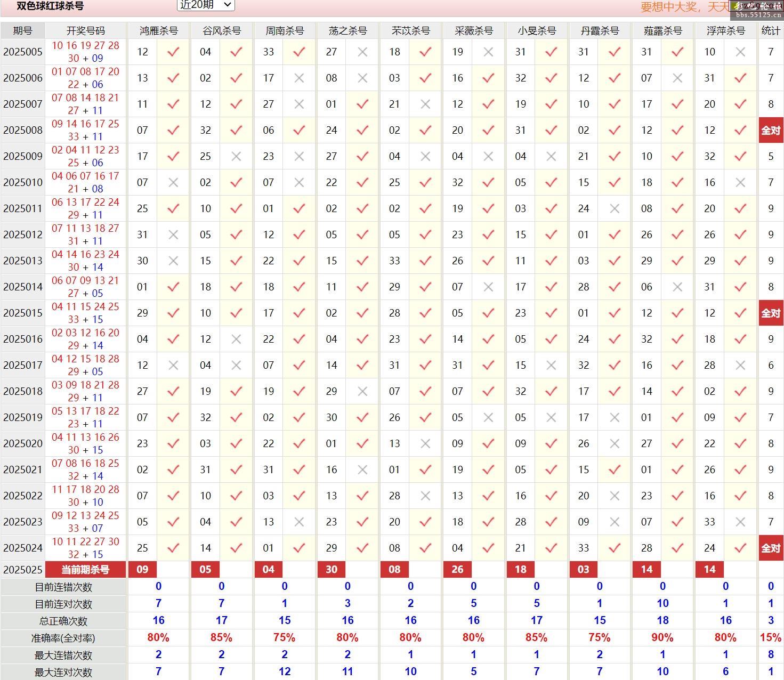The image size is (784, 680).
Task: Click 浮萍 gray cross in row 2025005
Action: 740,52
